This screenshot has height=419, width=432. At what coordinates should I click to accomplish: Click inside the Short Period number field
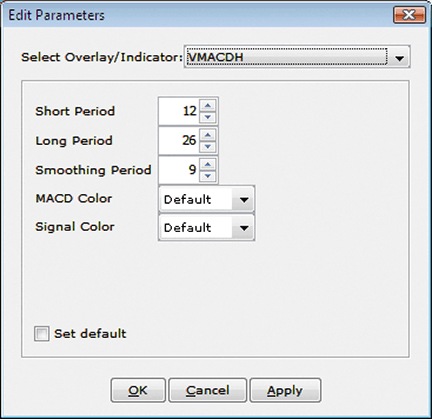[179, 111]
